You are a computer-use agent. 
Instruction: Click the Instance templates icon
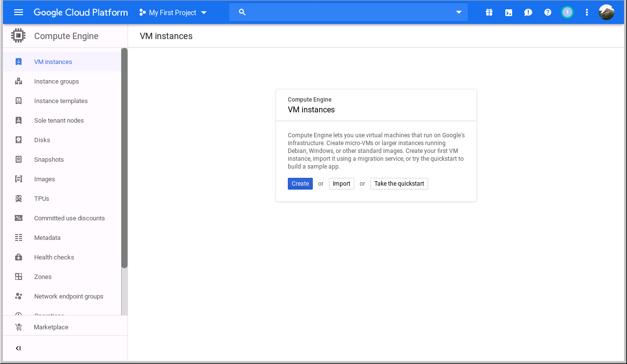coord(19,101)
